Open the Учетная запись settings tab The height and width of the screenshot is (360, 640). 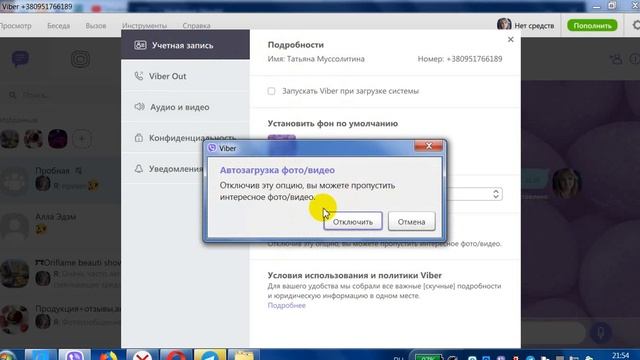click(185, 45)
